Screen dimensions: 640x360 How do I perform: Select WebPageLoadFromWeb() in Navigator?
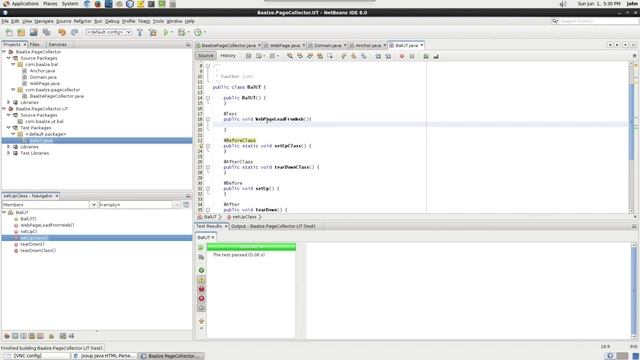(x=47, y=225)
